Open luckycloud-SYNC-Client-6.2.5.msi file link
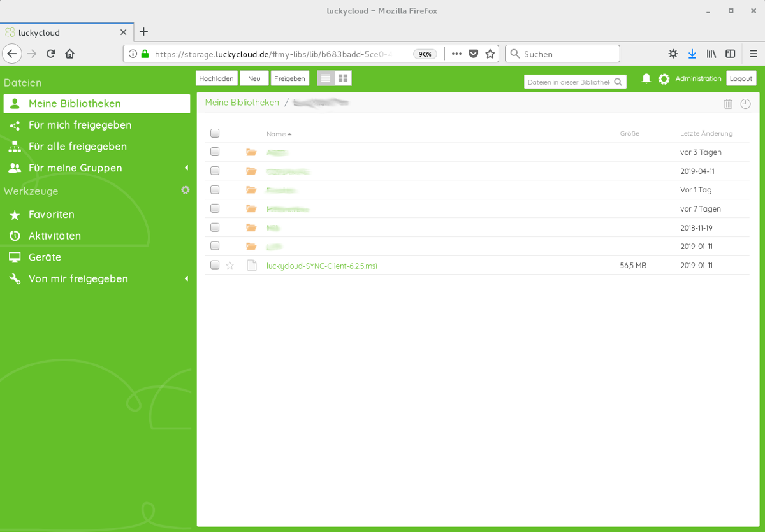This screenshot has height=532, width=765. tap(322, 266)
